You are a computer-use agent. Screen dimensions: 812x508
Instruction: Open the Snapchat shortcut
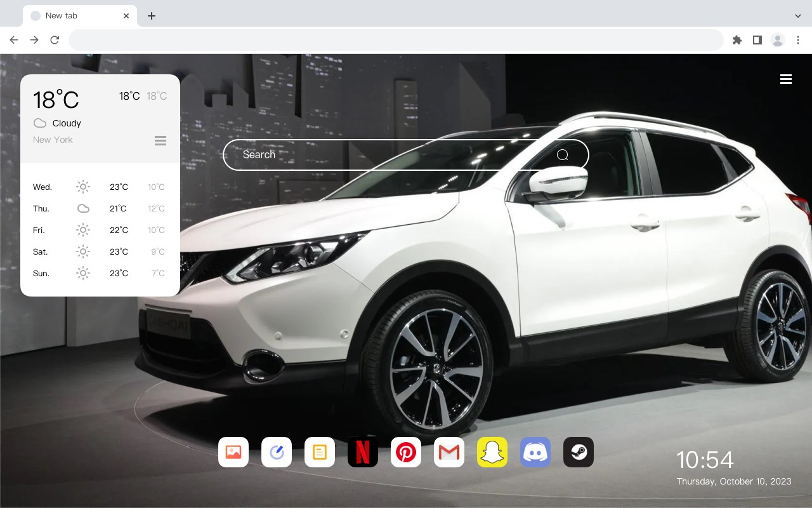click(492, 452)
